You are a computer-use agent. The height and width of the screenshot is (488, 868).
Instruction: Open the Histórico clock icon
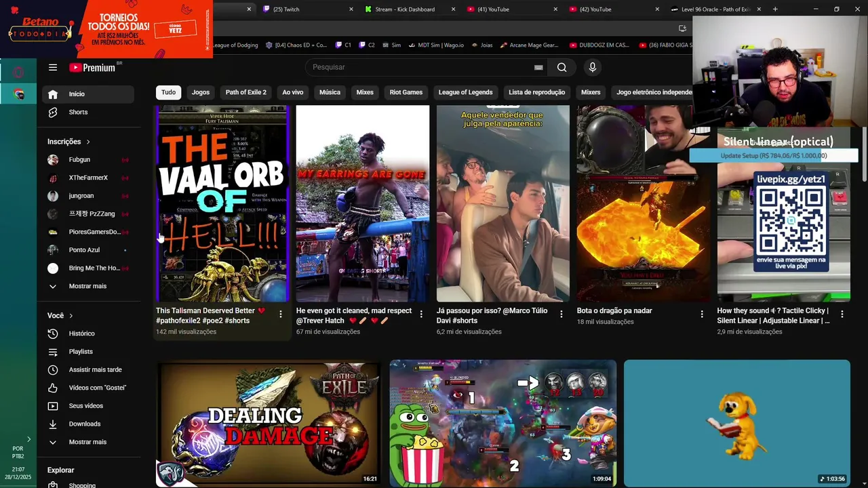(53, 333)
